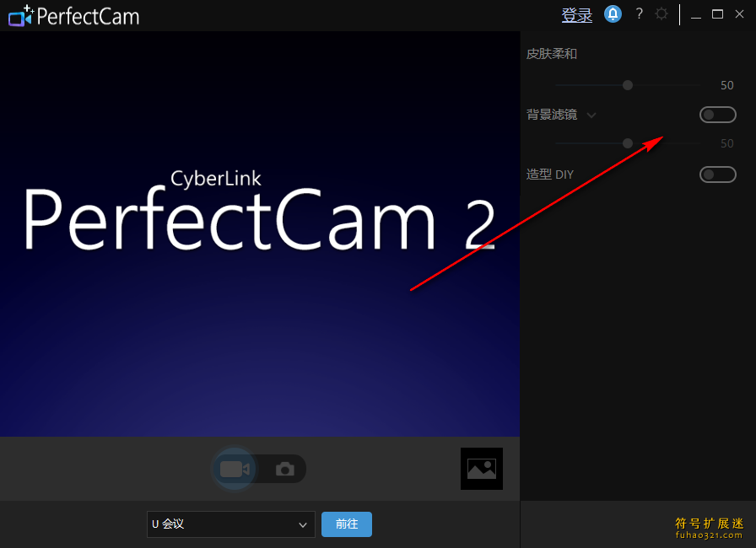Switch to photo snapshot mode
This screenshot has height=548, width=756.
tap(285, 469)
